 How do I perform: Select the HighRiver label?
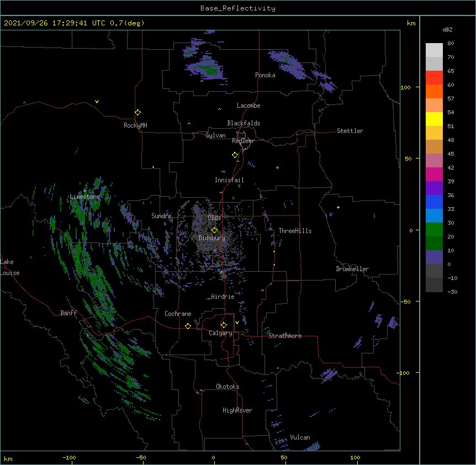[237, 410]
